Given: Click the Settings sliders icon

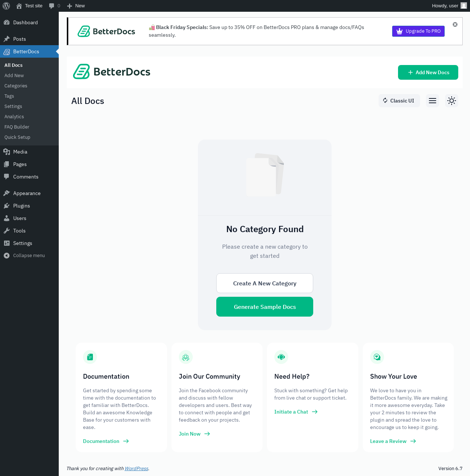Looking at the screenshot, I should coord(7,243).
